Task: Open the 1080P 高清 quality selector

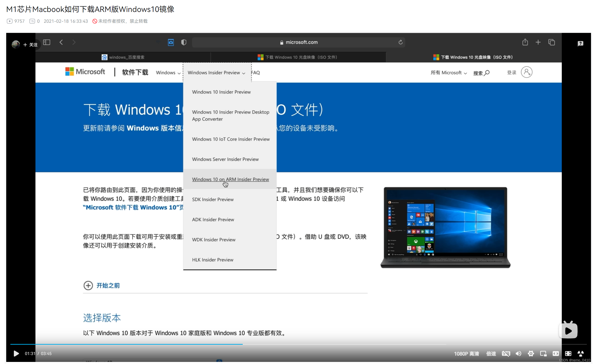Action: pos(466,353)
